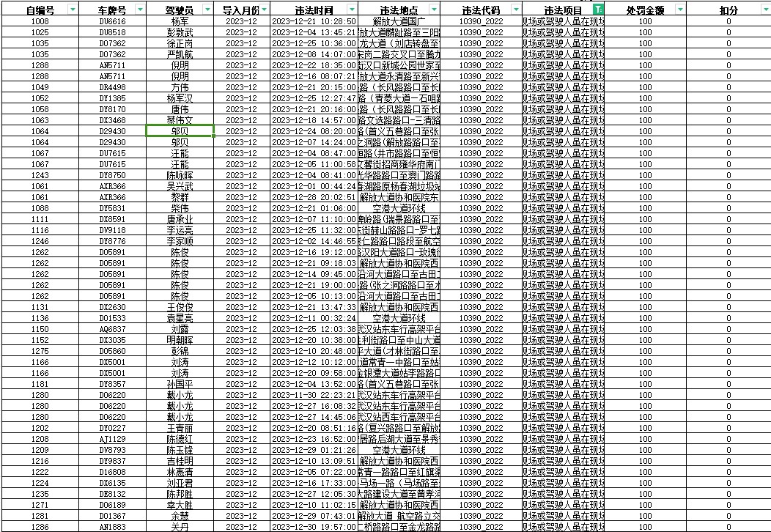771x532 pixels.
Task: Select the driver cell 幸大胜
Action: point(180,504)
